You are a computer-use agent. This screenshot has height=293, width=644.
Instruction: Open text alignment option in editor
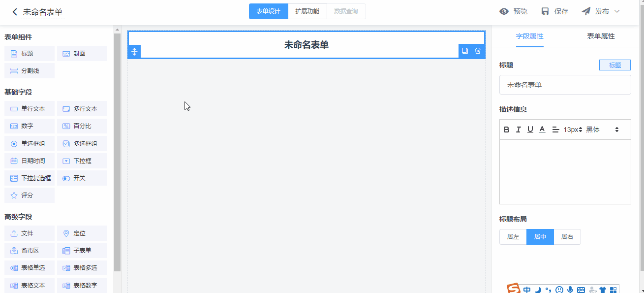click(555, 130)
